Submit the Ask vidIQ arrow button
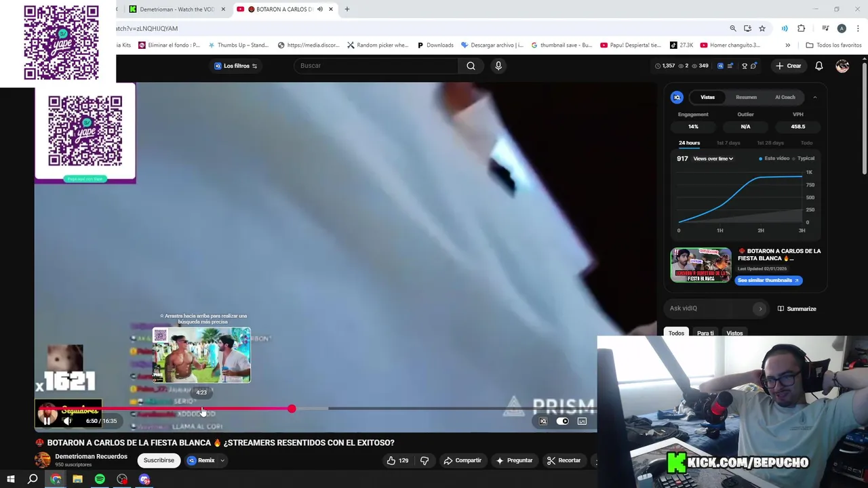Viewport: 868px width, 488px height. point(760,308)
